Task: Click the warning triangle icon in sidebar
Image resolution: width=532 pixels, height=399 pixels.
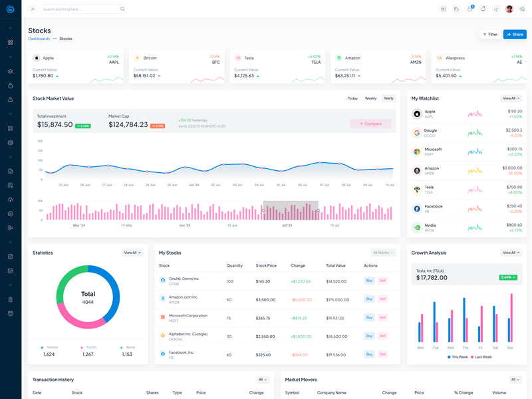Action: 11,100
